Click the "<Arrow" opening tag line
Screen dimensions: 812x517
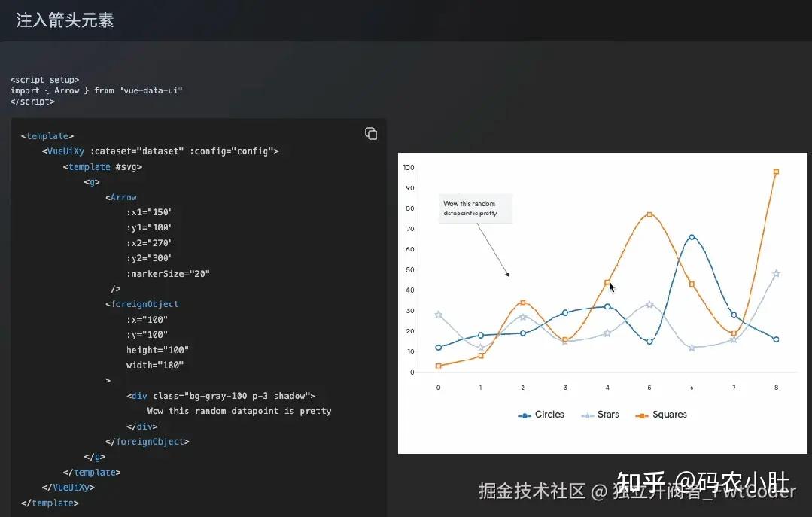pyautogui.click(x=121, y=197)
